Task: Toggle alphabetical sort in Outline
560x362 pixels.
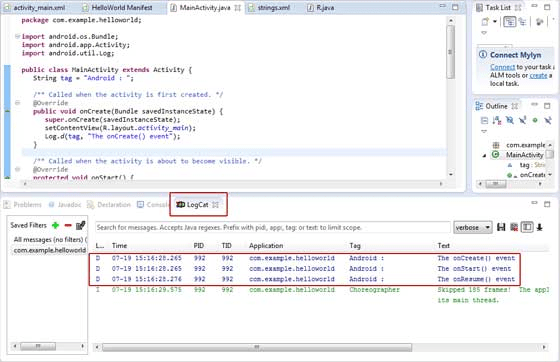Action: [497, 120]
